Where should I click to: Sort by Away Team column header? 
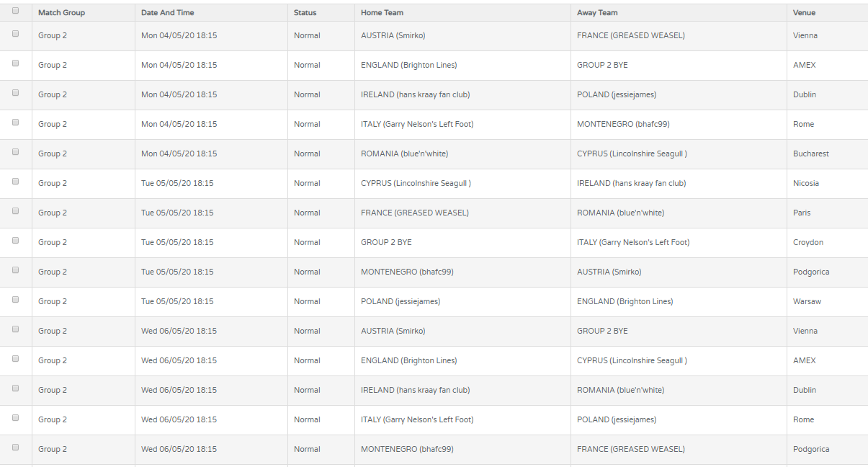[x=597, y=12]
